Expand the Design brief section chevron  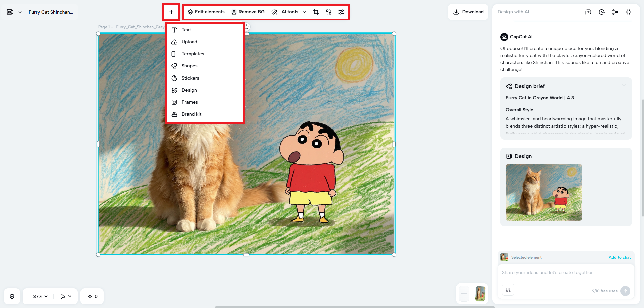pyautogui.click(x=624, y=86)
